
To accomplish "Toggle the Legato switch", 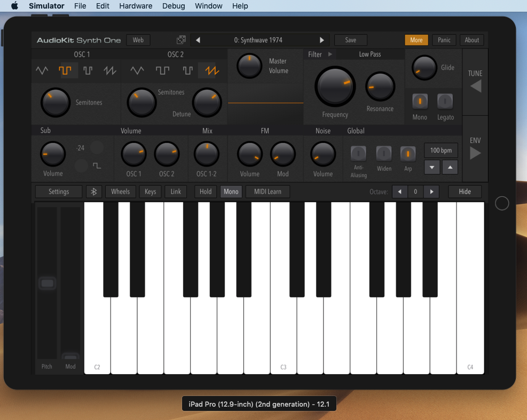I will (x=445, y=101).
